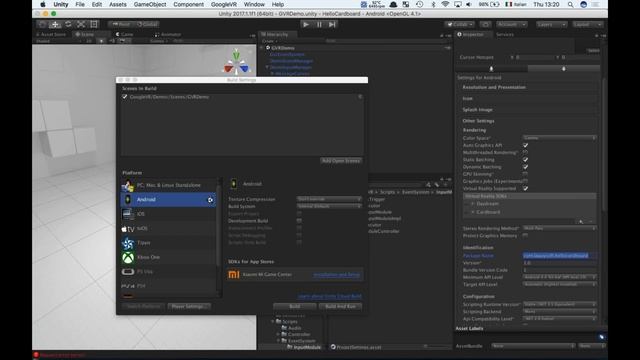The width and height of the screenshot is (640, 360).
Task: Select the Tizen platform icon
Action: 128,243
